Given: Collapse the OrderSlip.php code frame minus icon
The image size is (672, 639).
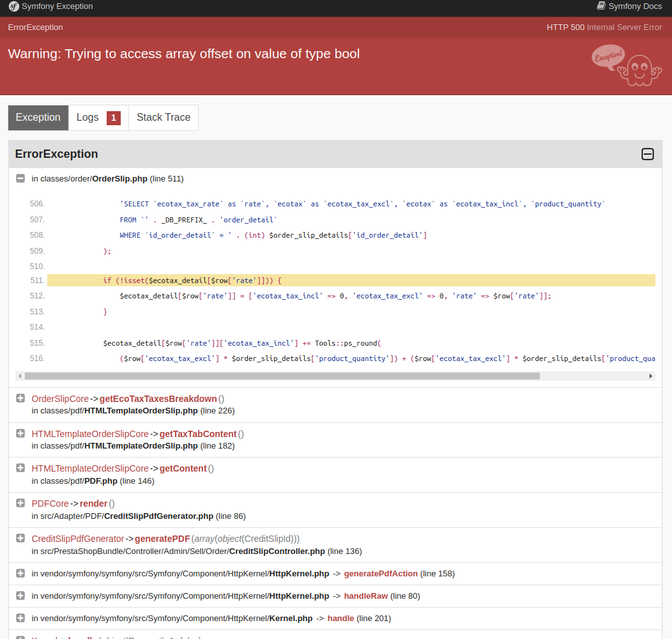Looking at the screenshot, I should pos(20,178).
